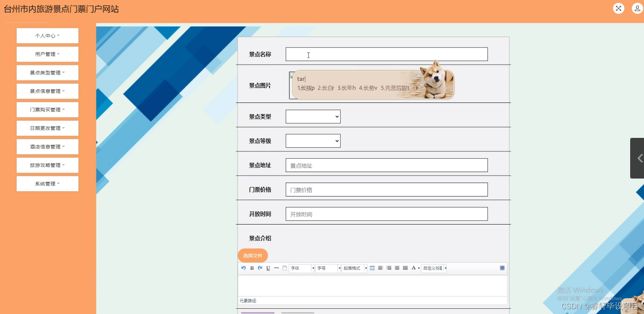The image size is (644, 314).
Task: Click the 元素路径 status bar
Action: click(372, 301)
